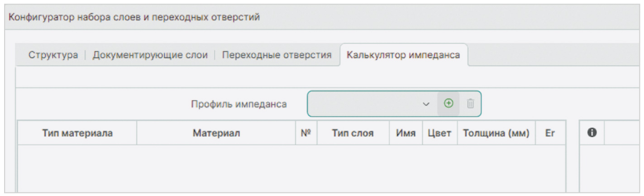Click the Тип материала column header
The image size is (644, 196).
tap(77, 133)
